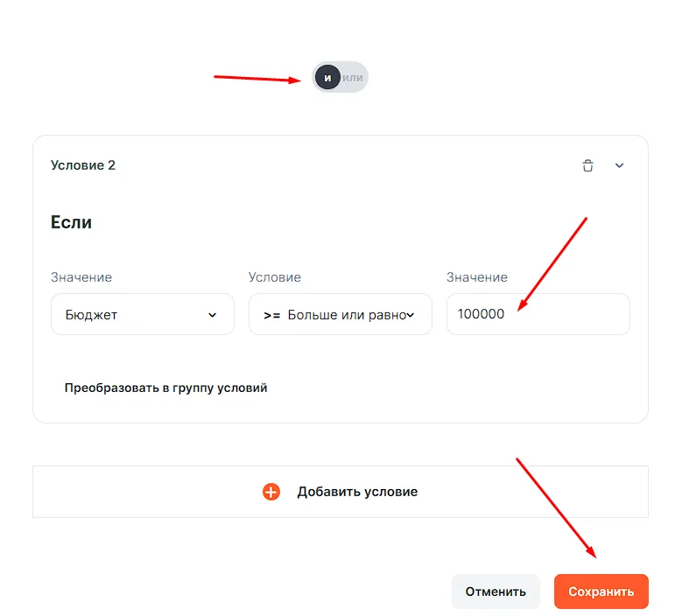Click the arrow in the Бюджет selector
Viewport: 675px width, 616px height.
click(x=212, y=315)
